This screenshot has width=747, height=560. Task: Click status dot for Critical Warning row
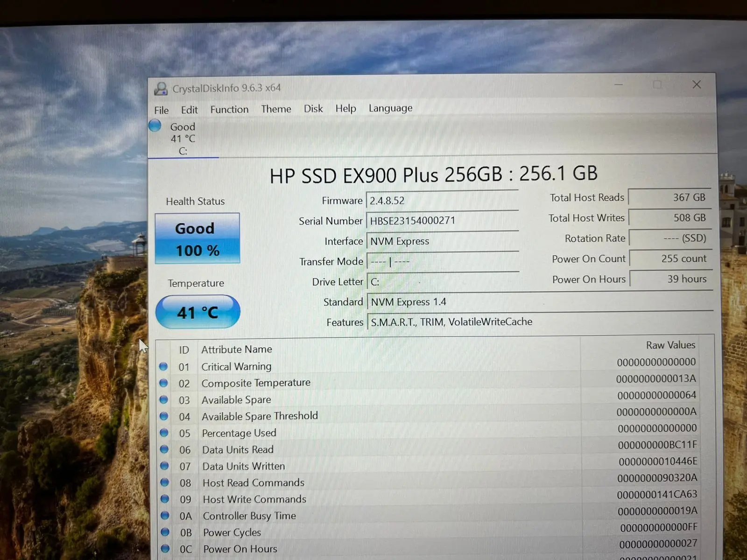point(163,366)
